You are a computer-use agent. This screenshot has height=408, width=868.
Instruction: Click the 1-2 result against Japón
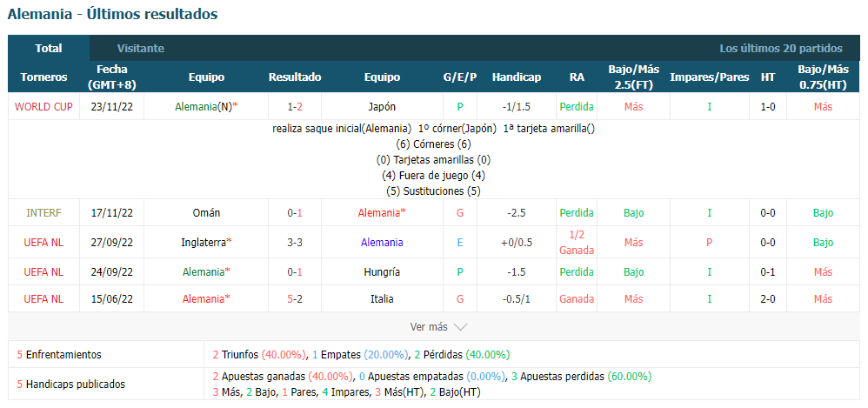295,107
